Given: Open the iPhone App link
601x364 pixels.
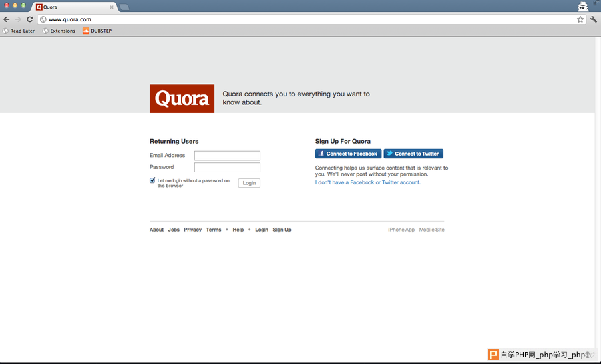Looking at the screenshot, I should [401, 230].
